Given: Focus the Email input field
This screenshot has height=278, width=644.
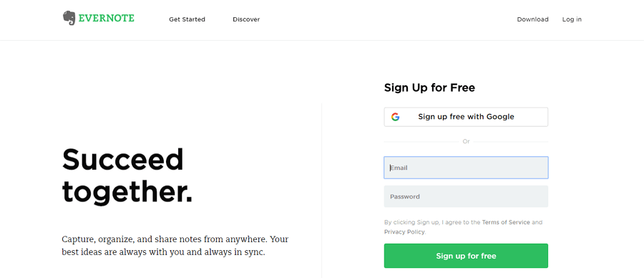Looking at the screenshot, I should pos(466,168).
